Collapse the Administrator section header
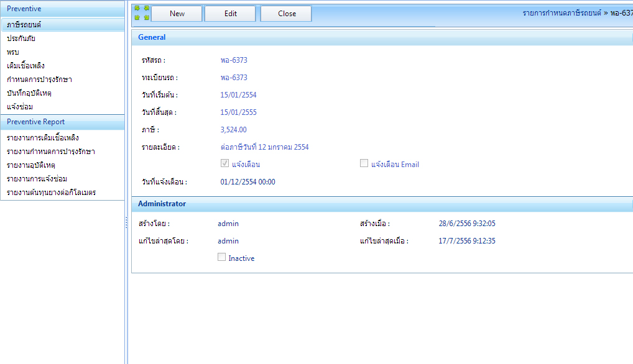This screenshot has width=633, height=364. [x=382, y=204]
